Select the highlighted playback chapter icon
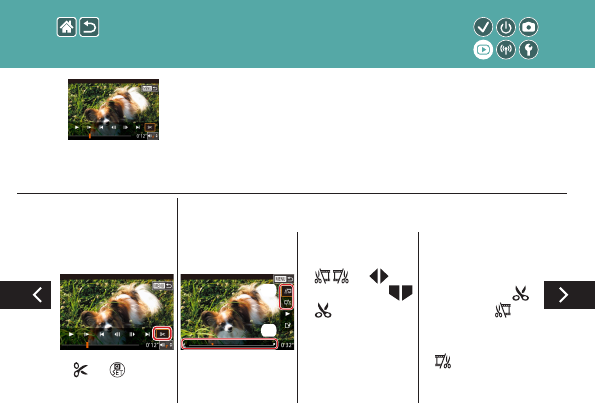The height and width of the screenshot is (403, 595). pos(483,50)
